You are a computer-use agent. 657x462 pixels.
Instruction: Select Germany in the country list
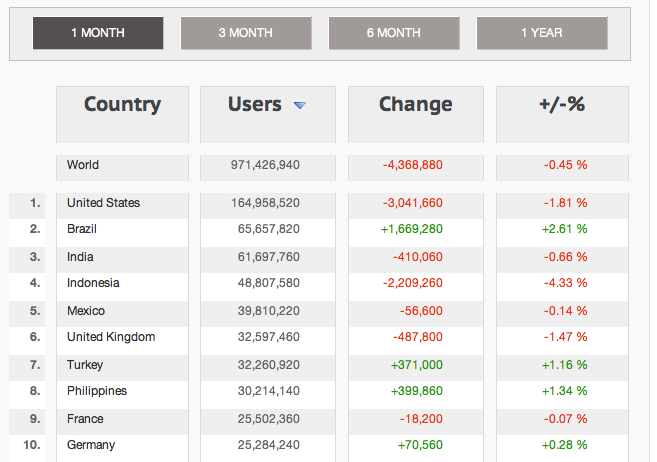[91, 445]
